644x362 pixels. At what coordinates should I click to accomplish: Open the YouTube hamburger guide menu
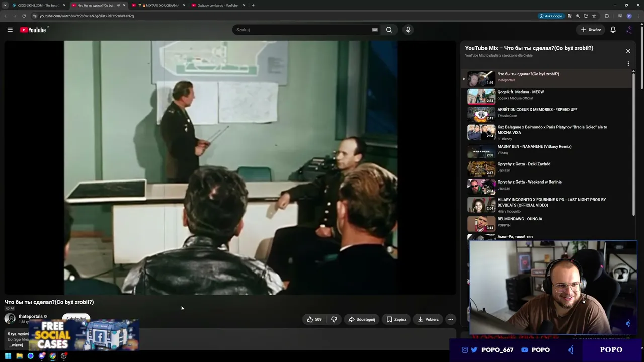(10, 30)
